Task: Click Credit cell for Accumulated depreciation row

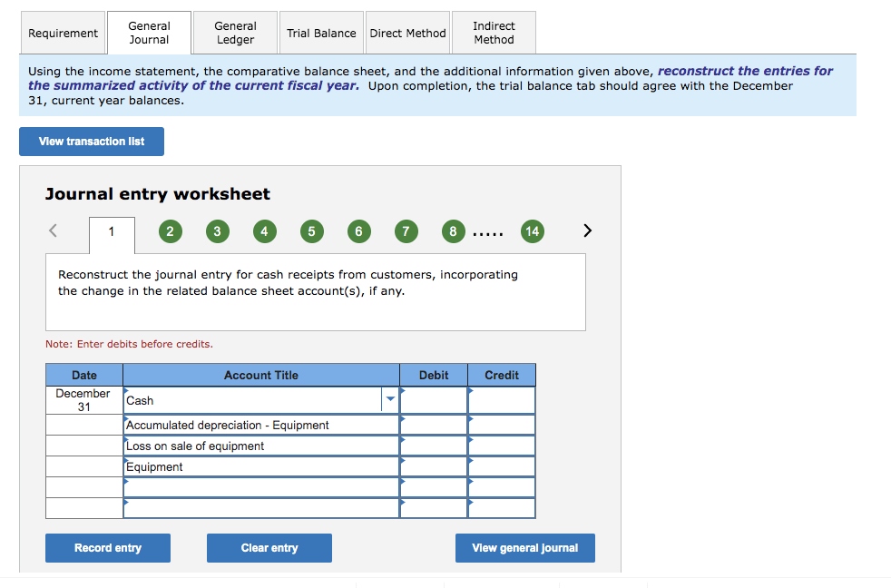Action: click(502, 425)
